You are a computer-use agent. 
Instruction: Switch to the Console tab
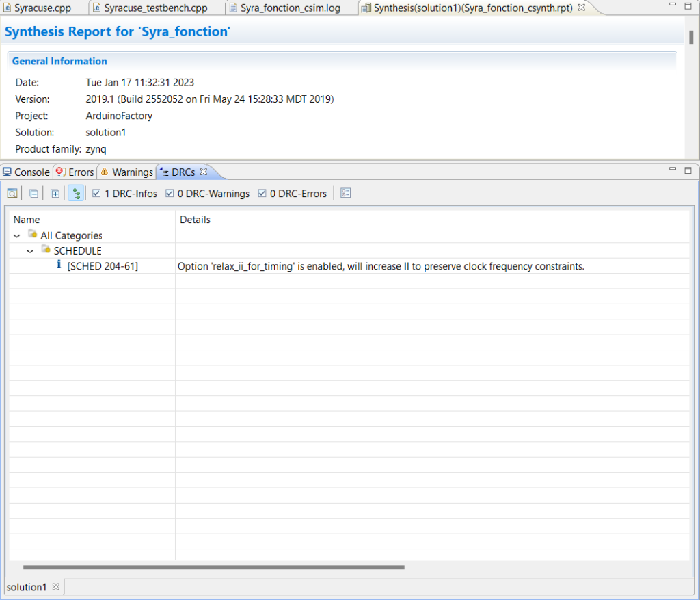(x=27, y=172)
